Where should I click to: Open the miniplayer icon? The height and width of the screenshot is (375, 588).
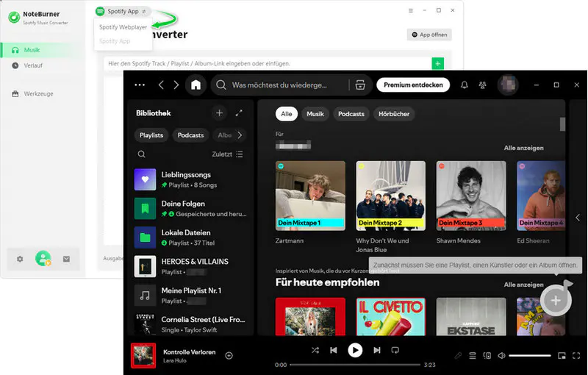(x=562, y=355)
